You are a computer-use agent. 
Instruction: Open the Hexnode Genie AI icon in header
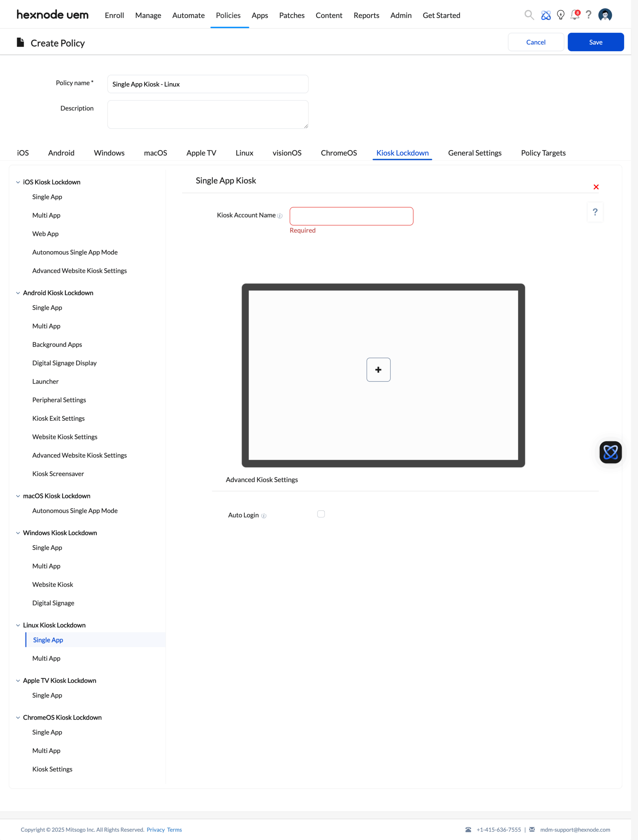pyautogui.click(x=546, y=15)
